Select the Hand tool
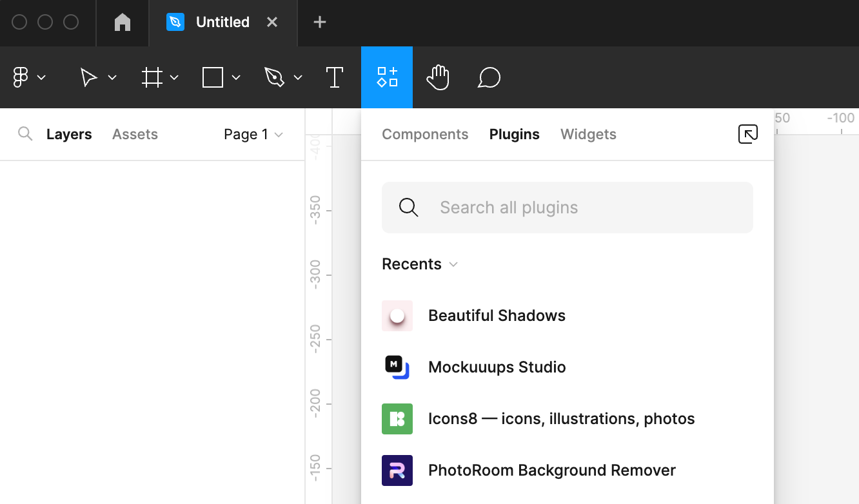 438,77
